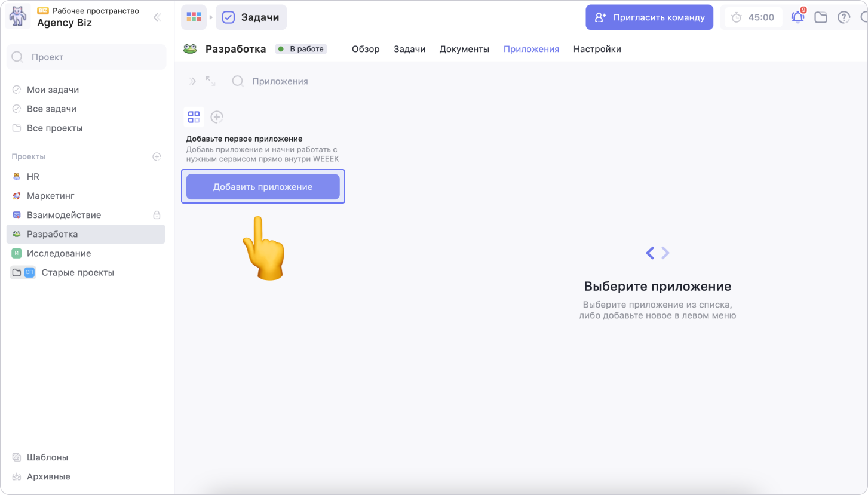Open the help question mark icon
Viewport: 868px width, 495px height.
tap(844, 17)
